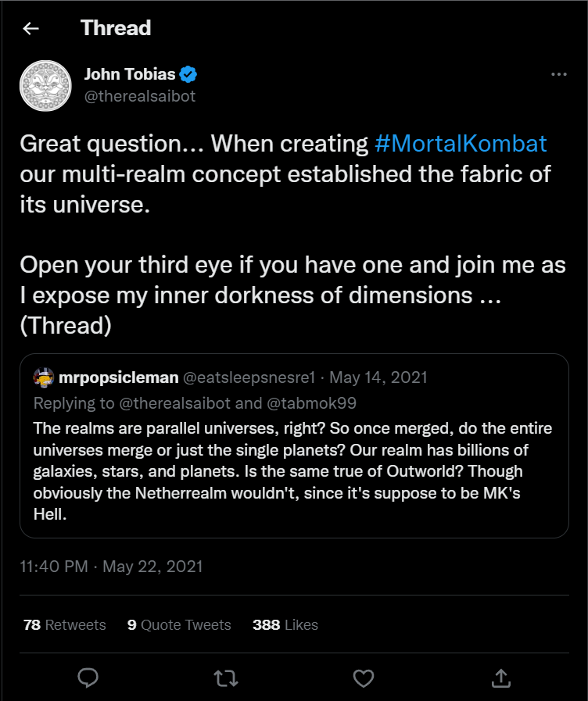Open the three-dot more options menu

[558, 75]
